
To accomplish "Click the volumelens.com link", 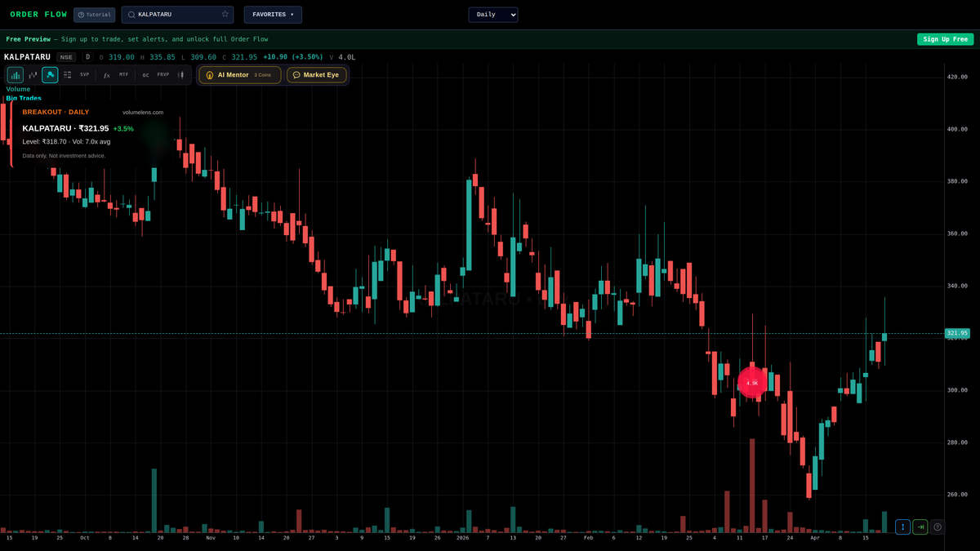I will tap(143, 112).
